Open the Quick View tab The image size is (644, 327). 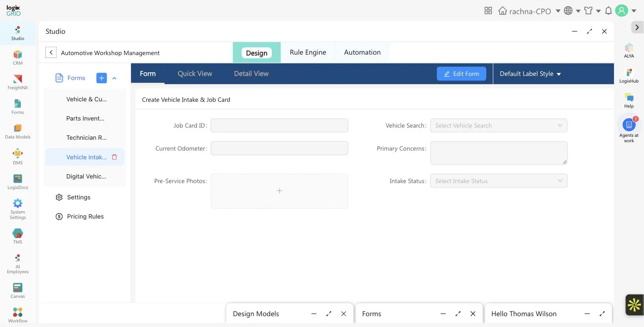click(x=195, y=73)
